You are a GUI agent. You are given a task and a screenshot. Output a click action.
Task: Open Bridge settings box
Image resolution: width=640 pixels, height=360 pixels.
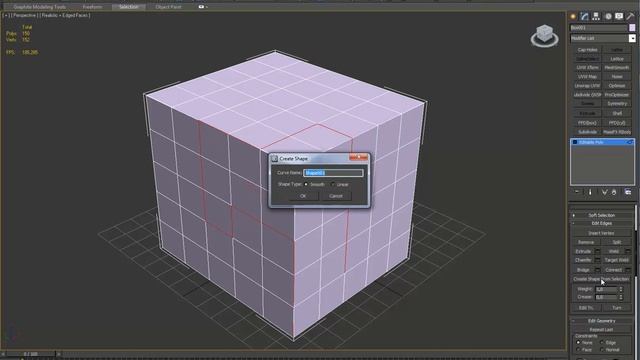coord(598,270)
